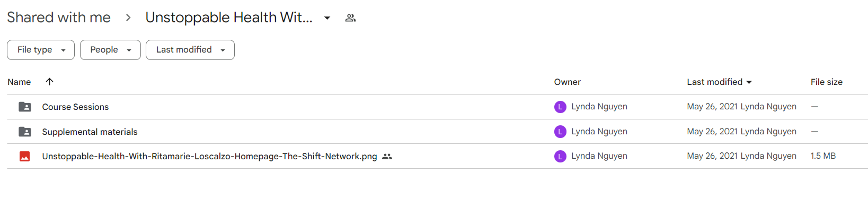Change the Last modified column sort option
This screenshot has height=206, width=868.
coord(719,82)
